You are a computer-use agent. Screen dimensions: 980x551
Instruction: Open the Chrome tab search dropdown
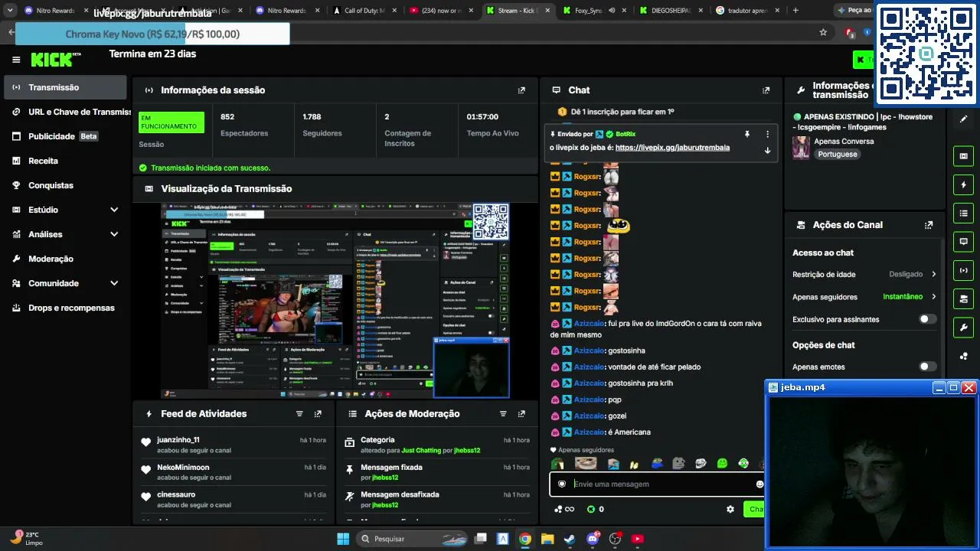click(x=10, y=11)
